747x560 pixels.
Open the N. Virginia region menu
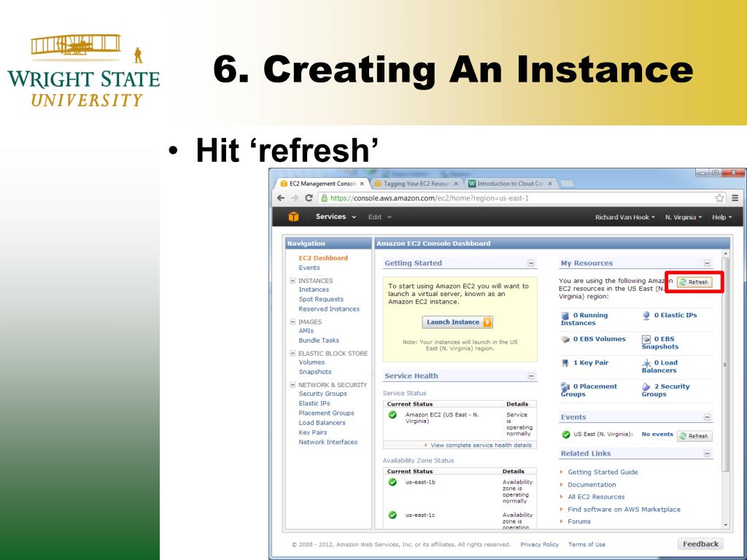[683, 217]
